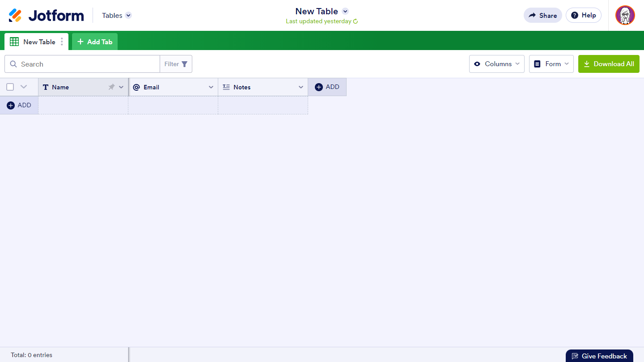Click the empty Email cell
Image resolution: width=644 pixels, height=362 pixels.
(173, 105)
